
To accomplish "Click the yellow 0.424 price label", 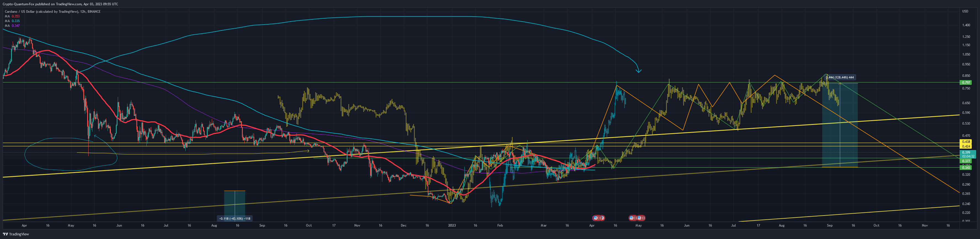I will pos(966,146).
